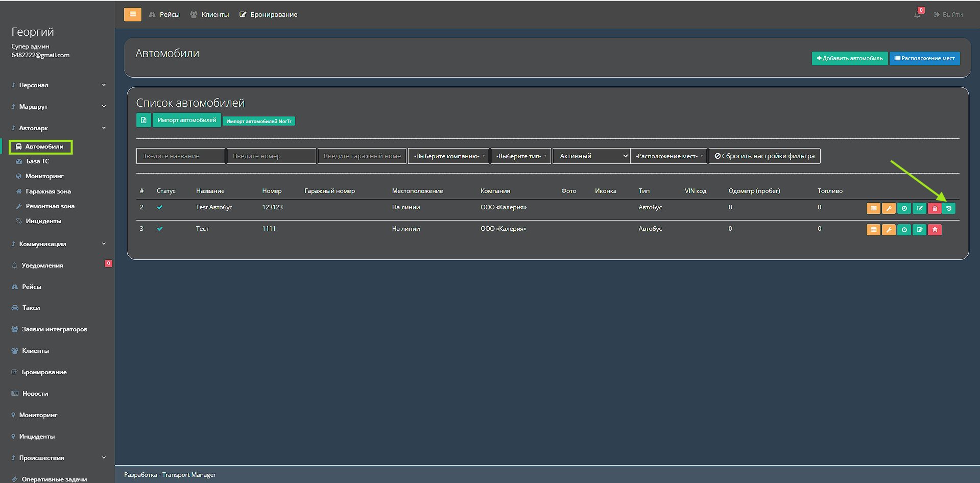Click the status checkmark for the Тест vehicle
The height and width of the screenshot is (483, 980).
click(160, 229)
